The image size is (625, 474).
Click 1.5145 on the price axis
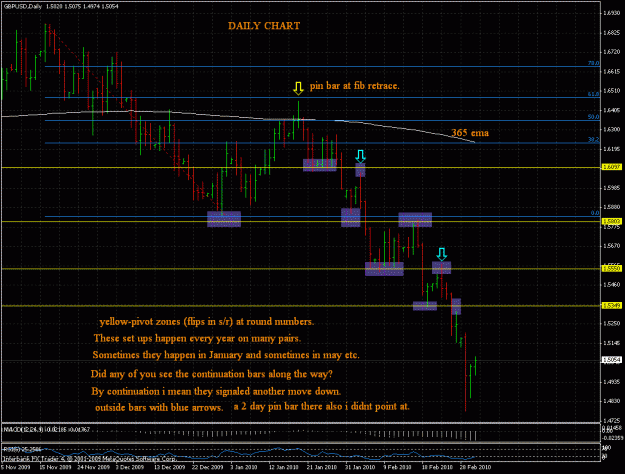[x=611, y=343]
